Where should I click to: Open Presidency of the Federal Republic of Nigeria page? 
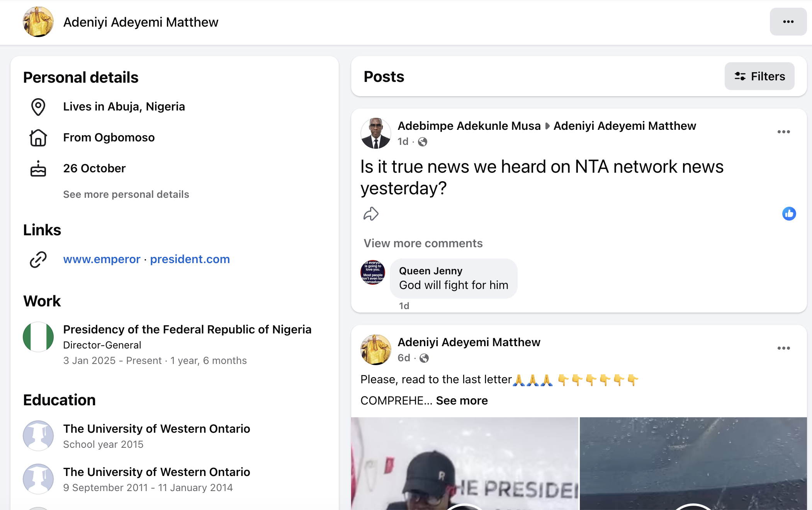187,330
